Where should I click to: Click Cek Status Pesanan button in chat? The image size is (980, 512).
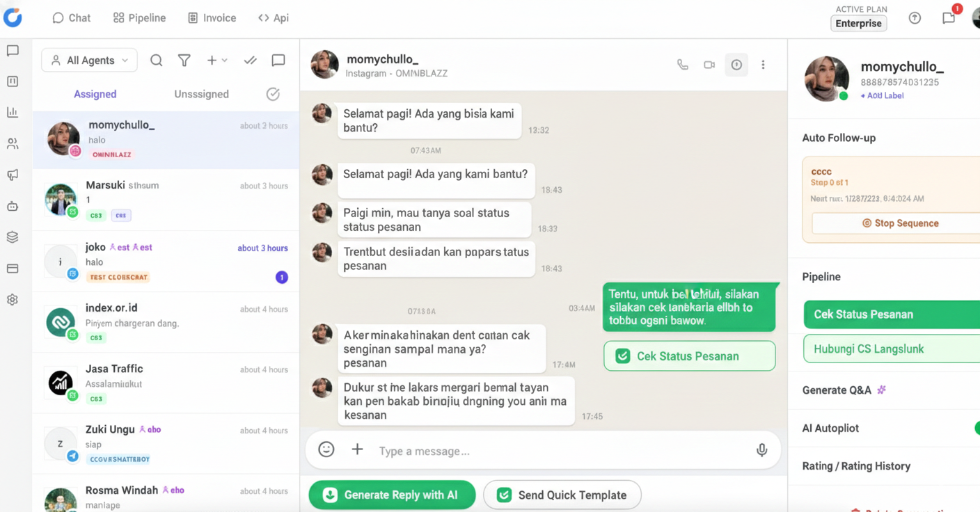(689, 356)
